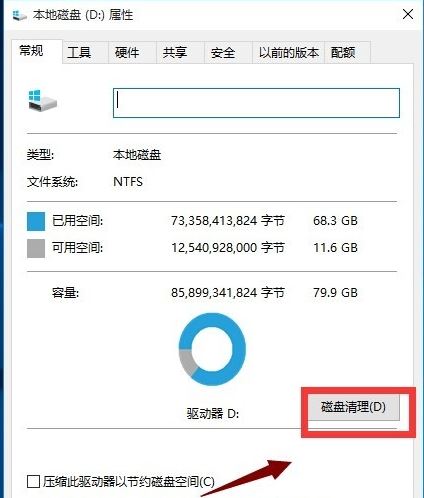The width and height of the screenshot is (424, 498).
Task: Click the NTFS file system value
Action: [128, 182]
